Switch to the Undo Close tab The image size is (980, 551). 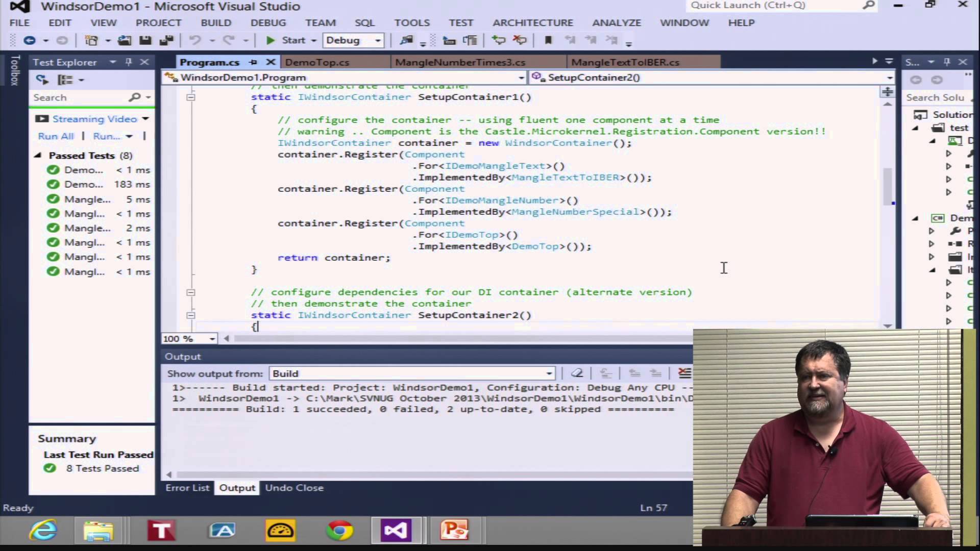(x=294, y=488)
